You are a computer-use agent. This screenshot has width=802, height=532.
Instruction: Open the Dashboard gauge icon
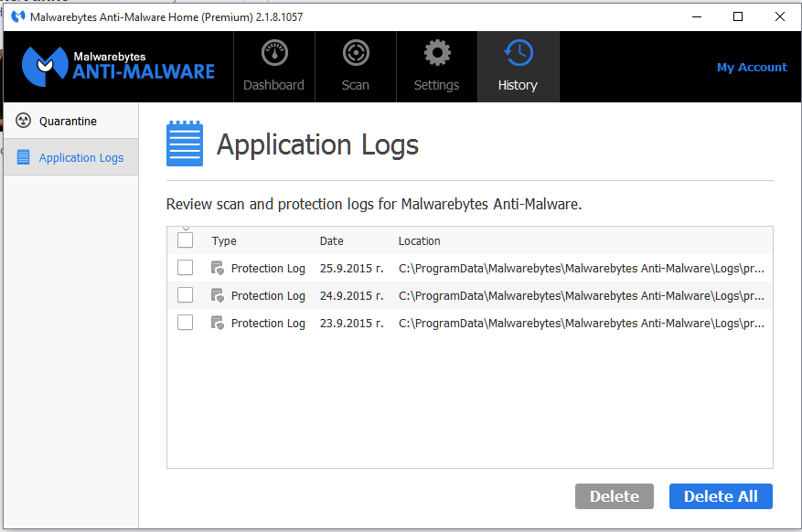[274, 53]
